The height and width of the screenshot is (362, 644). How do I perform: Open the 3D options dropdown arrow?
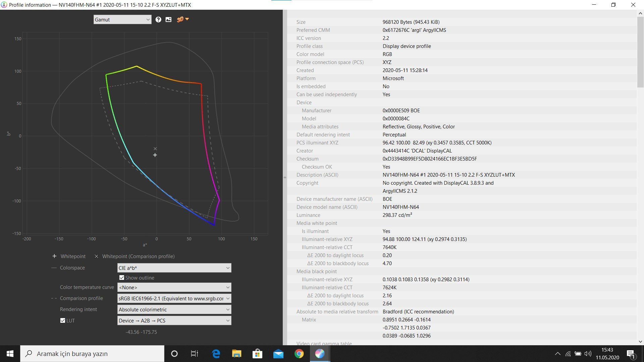point(187,19)
